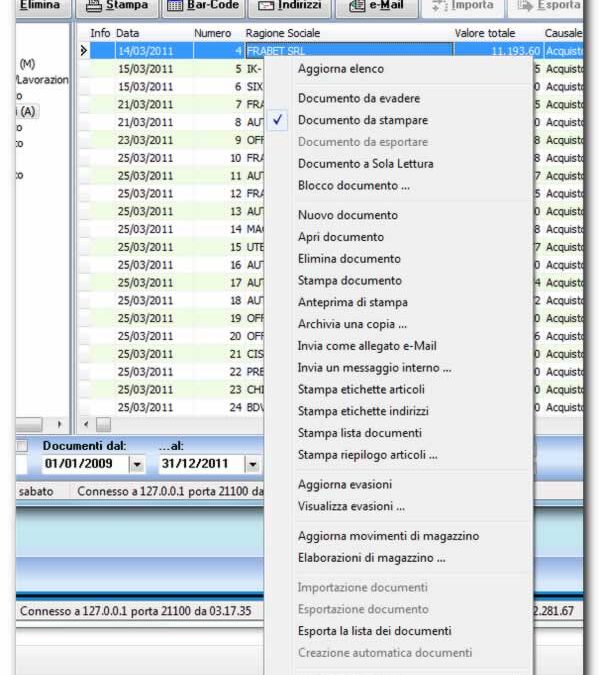Toggle the checked Documento da stampare option
Image resolution: width=600 pixels, height=675 pixels.
(358, 120)
